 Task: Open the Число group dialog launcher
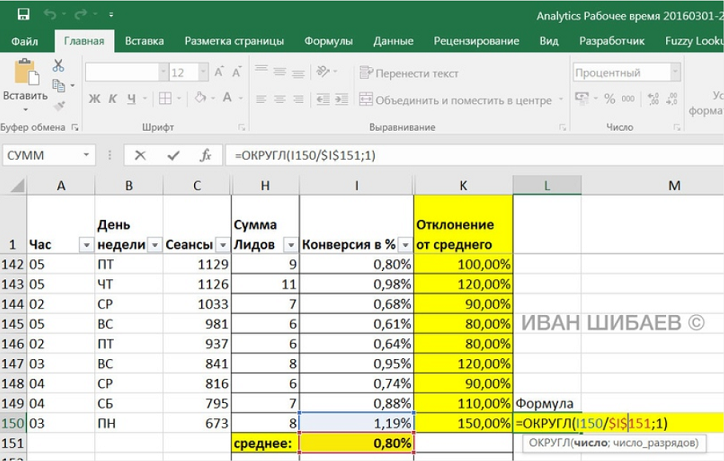[676, 127]
